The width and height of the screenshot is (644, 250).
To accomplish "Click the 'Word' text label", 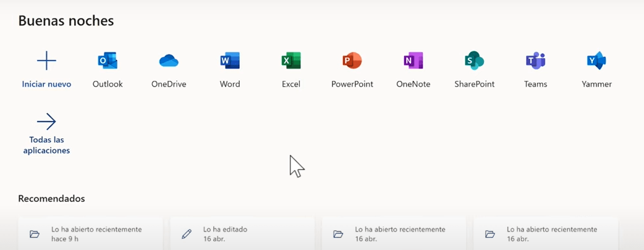I will [x=230, y=84].
